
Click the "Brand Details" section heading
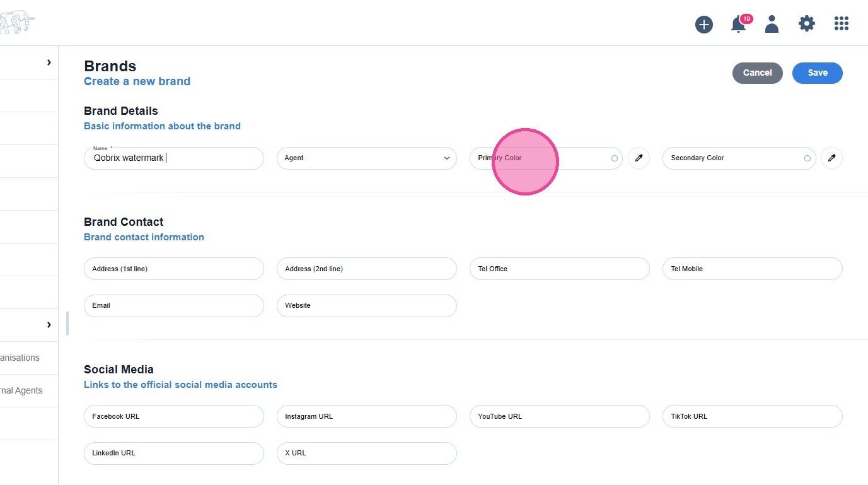coord(121,111)
